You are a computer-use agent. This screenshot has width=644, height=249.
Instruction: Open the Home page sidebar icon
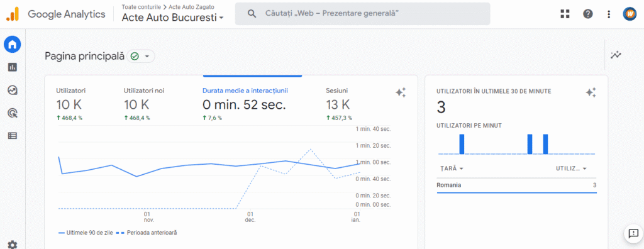tap(13, 44)
